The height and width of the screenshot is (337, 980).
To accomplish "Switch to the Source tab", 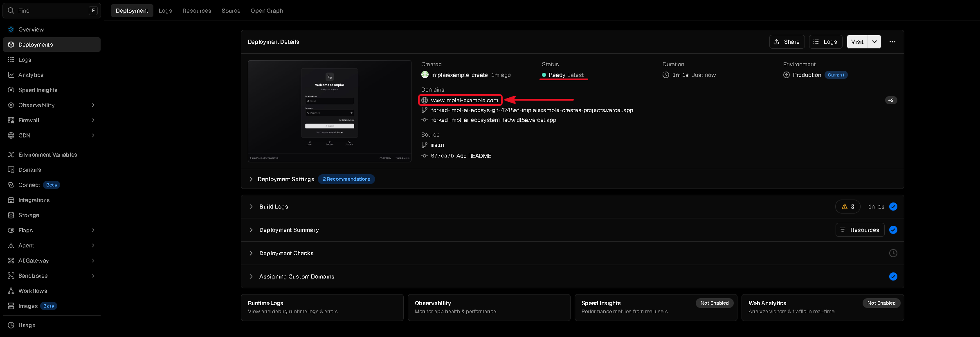I will 231,11.
